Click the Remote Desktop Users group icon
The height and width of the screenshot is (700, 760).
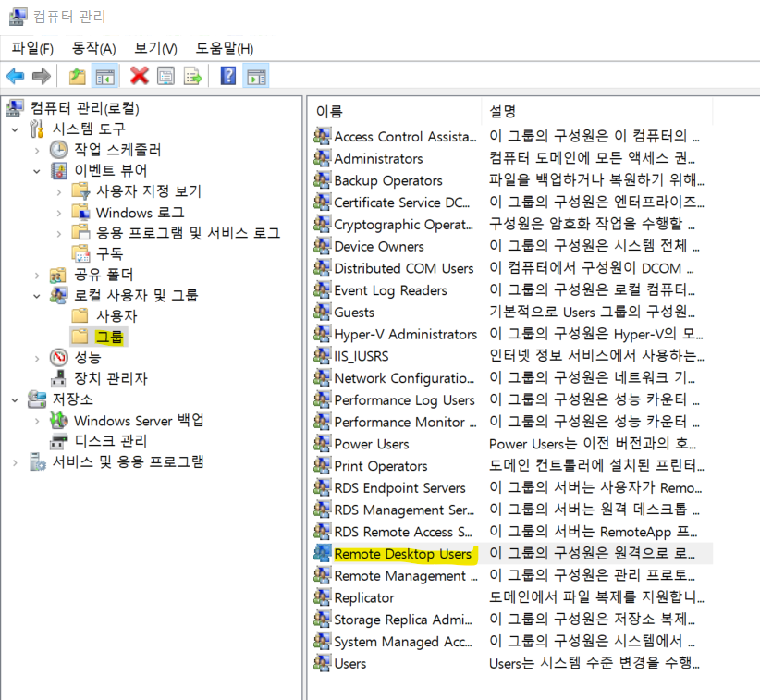[322, 553]
